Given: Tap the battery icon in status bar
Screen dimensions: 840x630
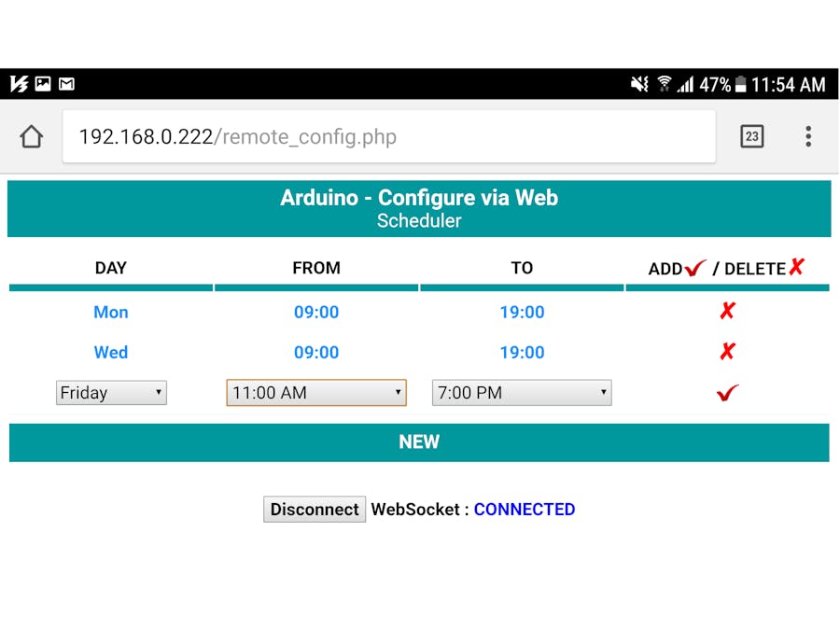Looking at the screenshot, I should tap(740, 85).
